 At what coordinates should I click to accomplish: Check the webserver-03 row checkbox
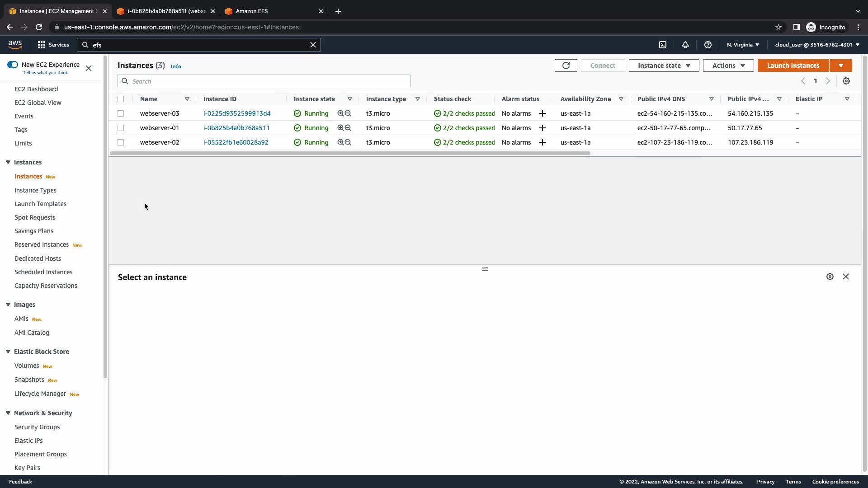[121, 113]
